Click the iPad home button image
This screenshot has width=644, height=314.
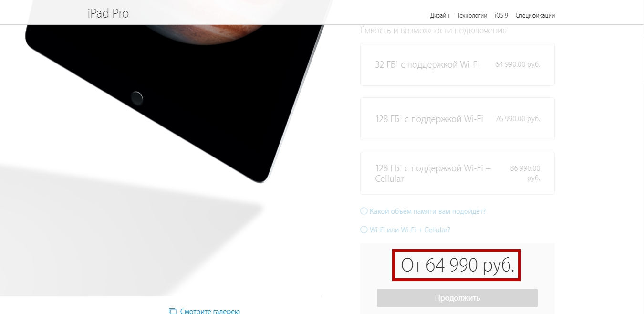137,98
